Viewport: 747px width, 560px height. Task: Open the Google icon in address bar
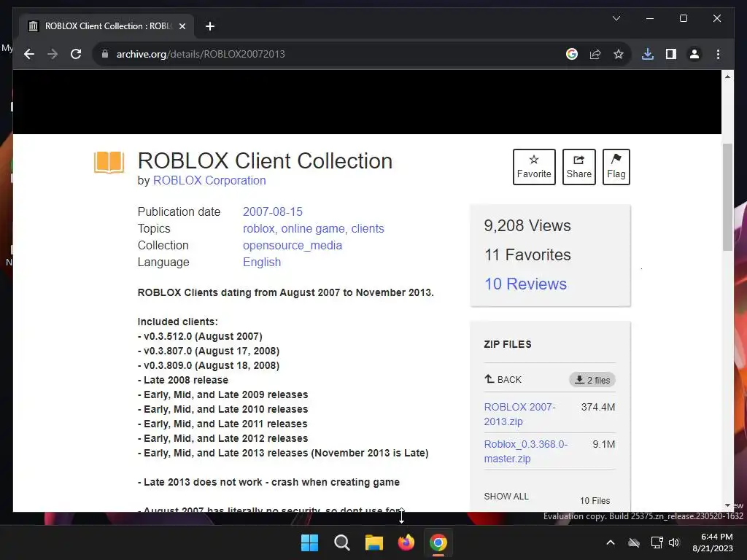click(x=572, y=54)
